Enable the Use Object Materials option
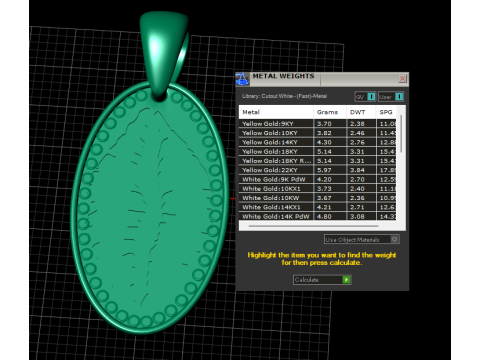480x360 pixels. pos(362,239)
